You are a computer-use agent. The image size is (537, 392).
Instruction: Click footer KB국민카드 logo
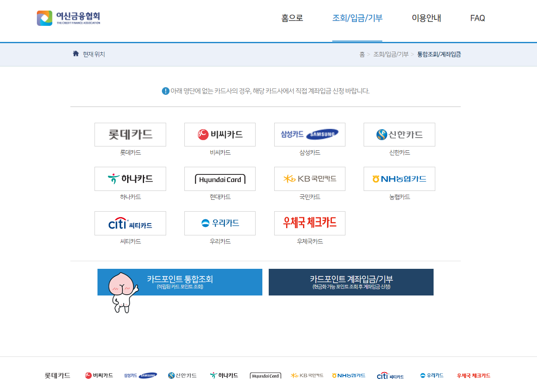[307, 375]
